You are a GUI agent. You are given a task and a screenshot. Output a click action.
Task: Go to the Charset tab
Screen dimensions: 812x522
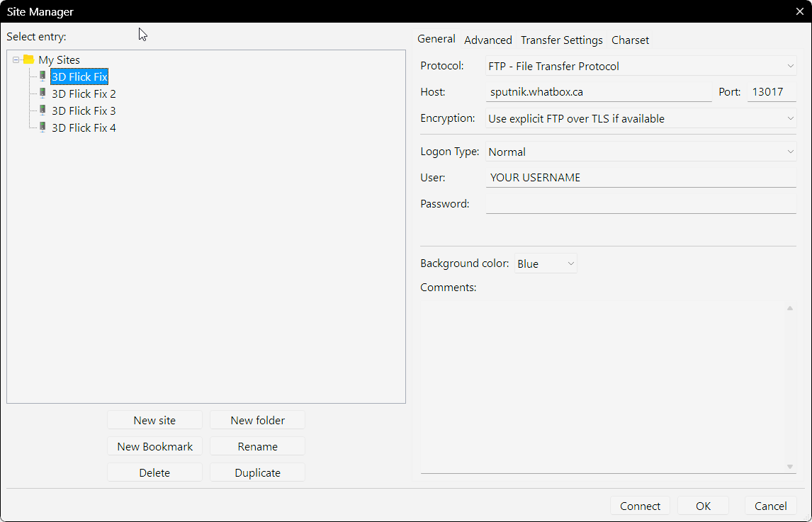coord(630,40)
